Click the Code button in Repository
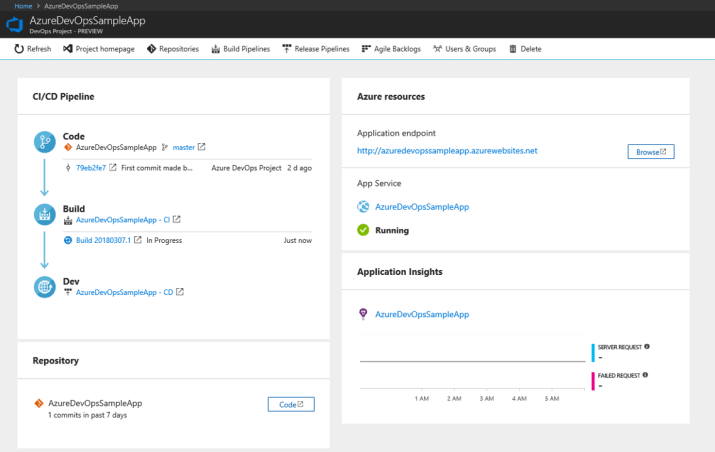 click(291, 404)
